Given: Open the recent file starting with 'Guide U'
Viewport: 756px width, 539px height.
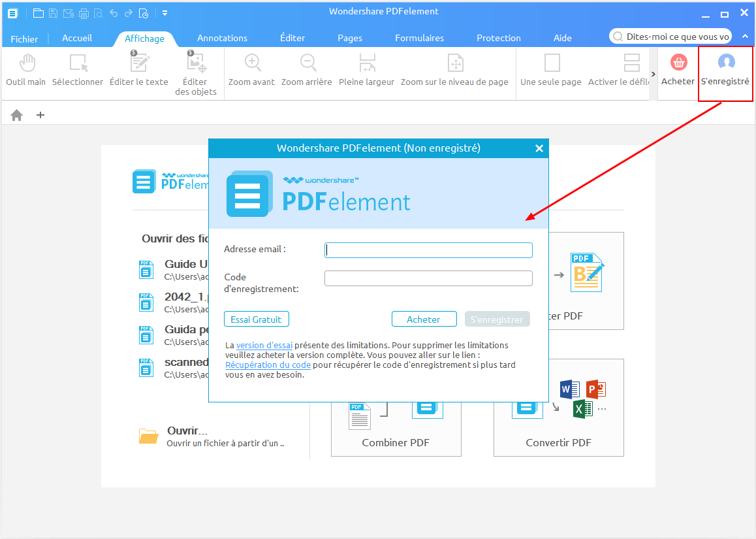Looking at the screenshot, I should pos(174,270).
